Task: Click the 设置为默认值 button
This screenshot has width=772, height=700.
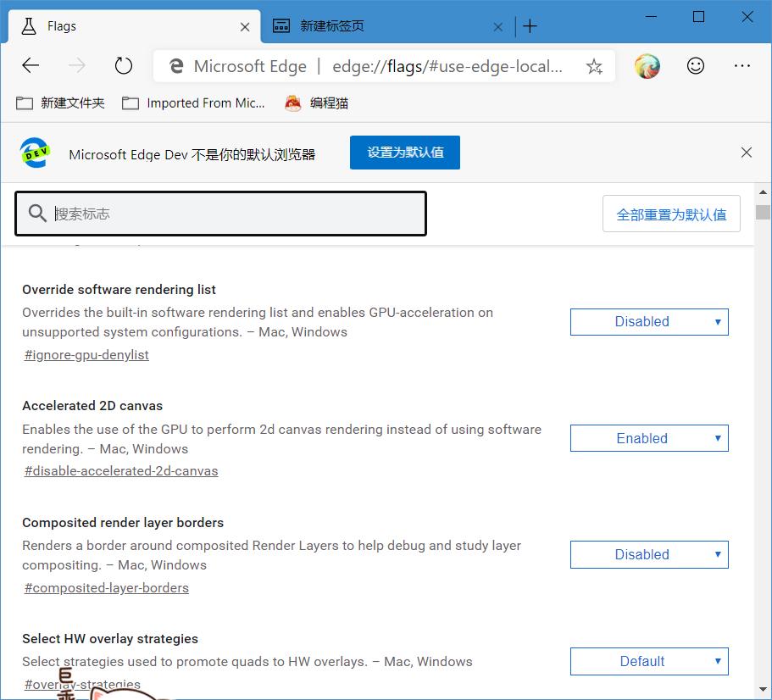Action: pos(404,153)
